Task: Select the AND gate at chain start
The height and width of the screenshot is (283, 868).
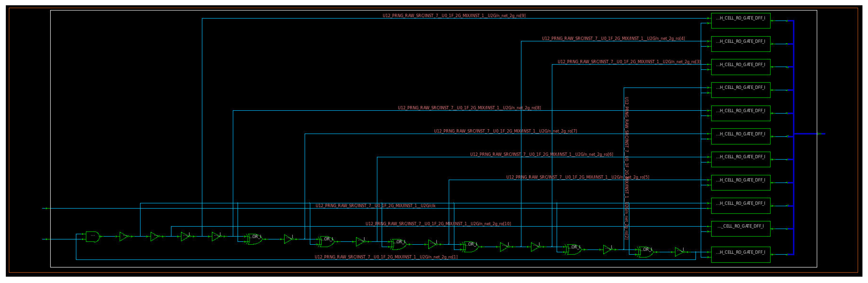Action: (x=93, y=237)
